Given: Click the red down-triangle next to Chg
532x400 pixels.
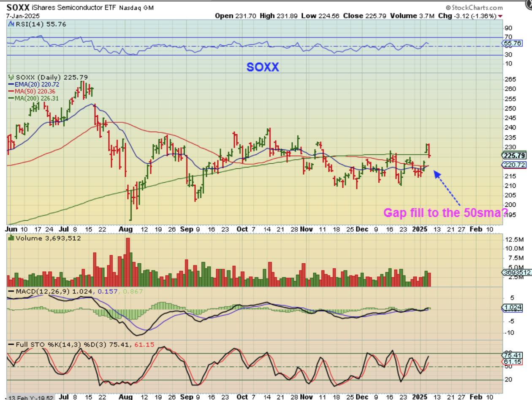Looking at the screenshot, I should point(501,16).
